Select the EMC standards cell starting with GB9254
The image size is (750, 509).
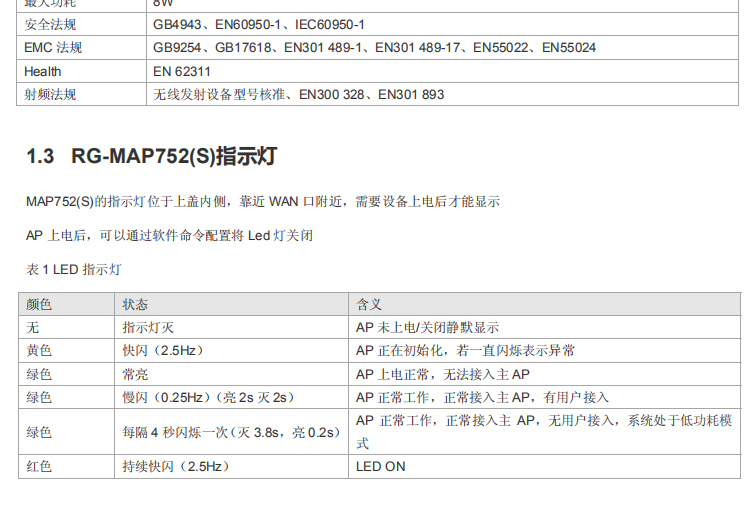442,48
